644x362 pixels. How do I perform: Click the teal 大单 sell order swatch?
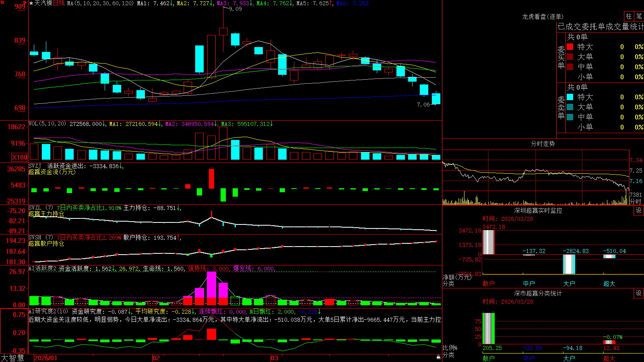tap(570, 107)
